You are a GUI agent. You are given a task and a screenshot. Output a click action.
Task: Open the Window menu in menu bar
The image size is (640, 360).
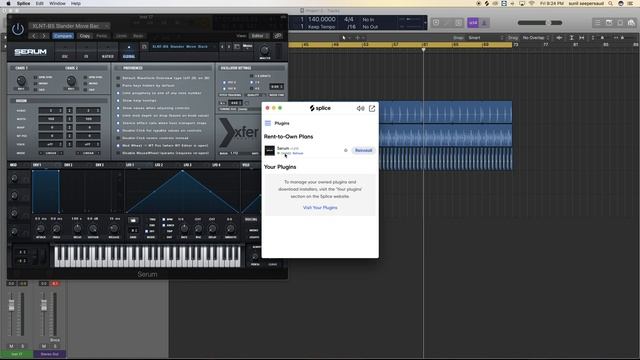click(57, 3)
